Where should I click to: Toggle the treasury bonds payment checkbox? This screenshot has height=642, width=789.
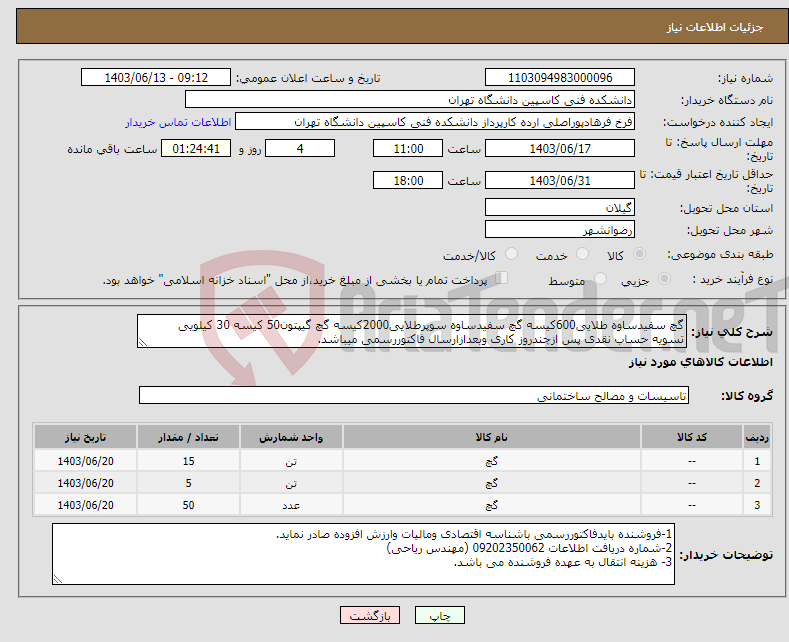coord(502,278)
